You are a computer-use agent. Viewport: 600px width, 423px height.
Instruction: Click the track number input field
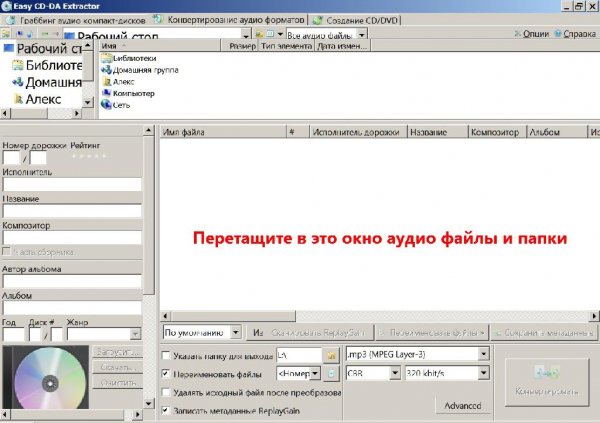coord(11,158)
